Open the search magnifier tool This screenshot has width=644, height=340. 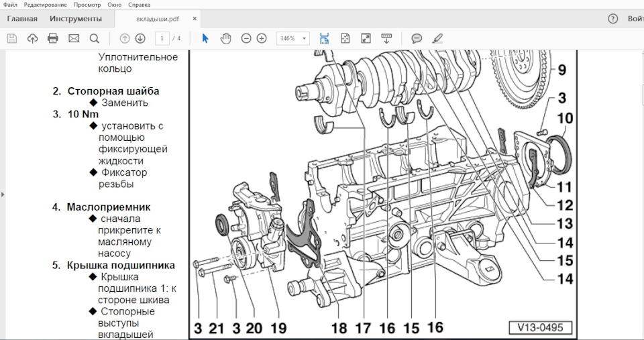[x=95, y=39]
